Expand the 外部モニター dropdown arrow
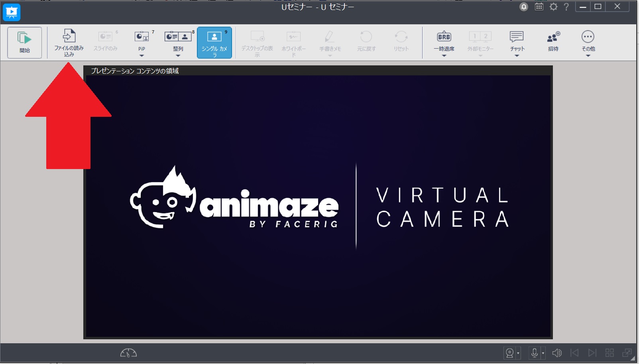The image size is (639, 364). 480,56
